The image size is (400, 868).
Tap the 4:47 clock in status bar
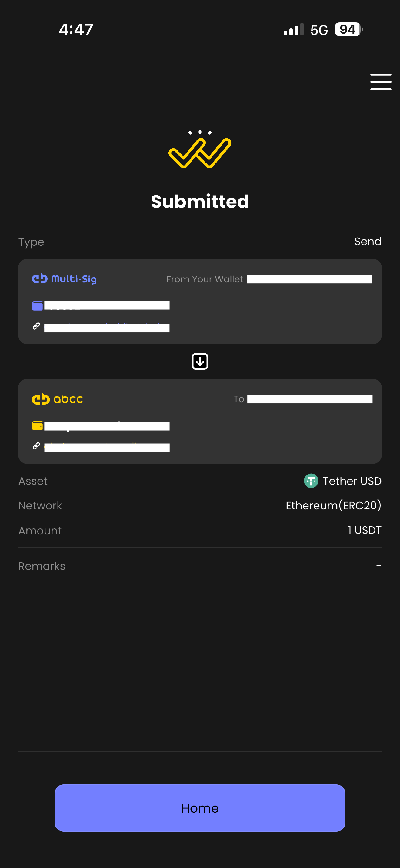tap(75, 30)
